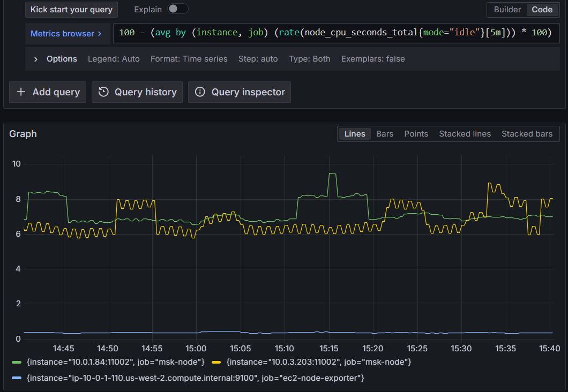Image resolution: width=568 pixels, height=392 pixels.
Task: Switch graph to Bars mode
Action: pyautogui.click(x=384, y=133)
